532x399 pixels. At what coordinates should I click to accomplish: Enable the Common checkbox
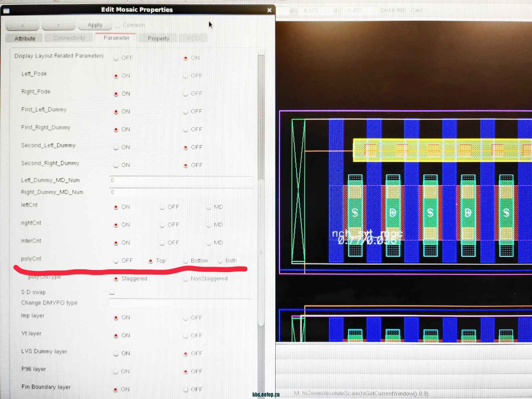click(x=117, y=25)
